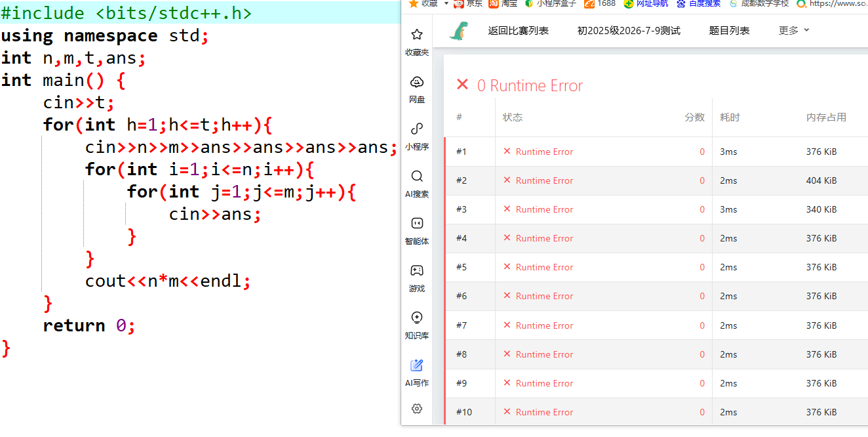
Task: Click the red X icon in row #10
Action: point(507,412)
